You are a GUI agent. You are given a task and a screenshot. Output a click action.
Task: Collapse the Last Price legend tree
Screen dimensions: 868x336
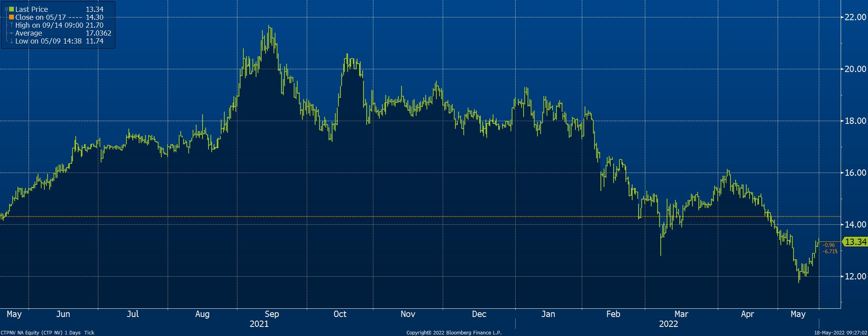6,8
